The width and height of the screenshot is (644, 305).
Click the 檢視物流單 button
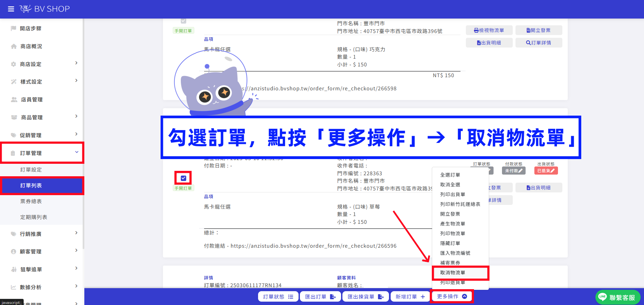coord(489,30)
